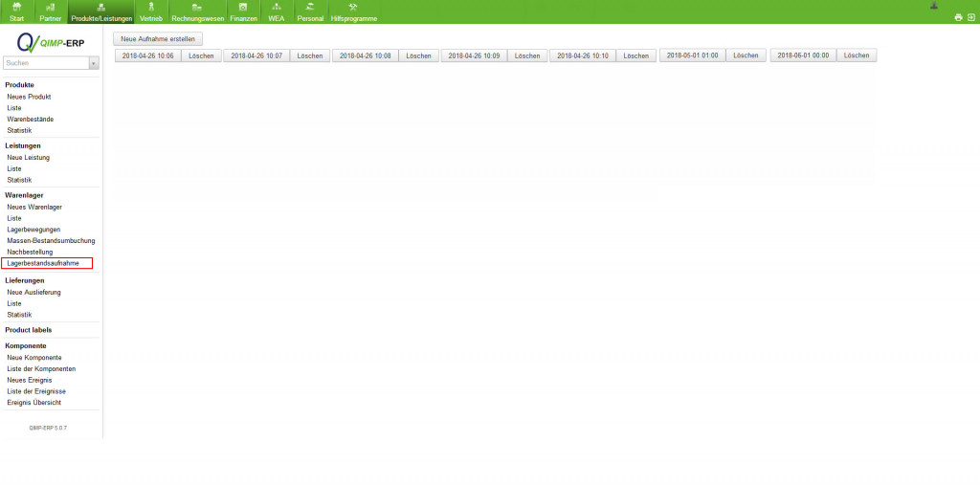Screen dimensions: 980x486
Task: Open Product labels section
Action: tap(29, 330)
